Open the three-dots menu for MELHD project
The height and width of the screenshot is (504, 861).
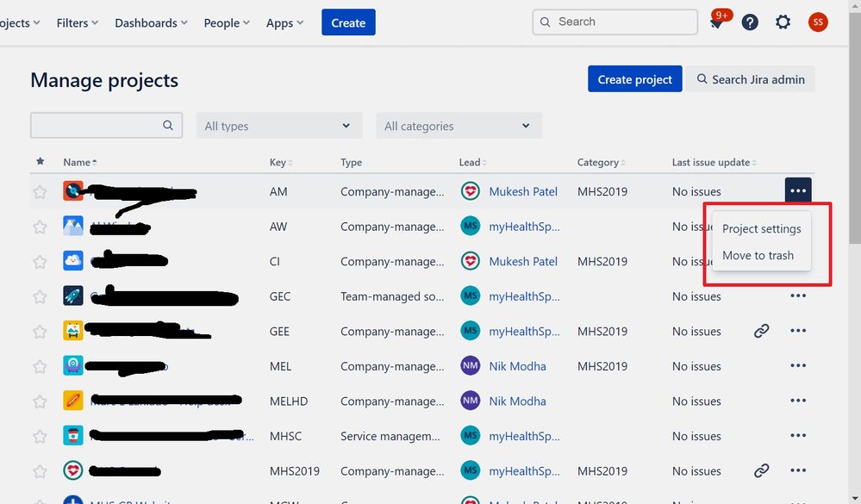tap(798, 401)
